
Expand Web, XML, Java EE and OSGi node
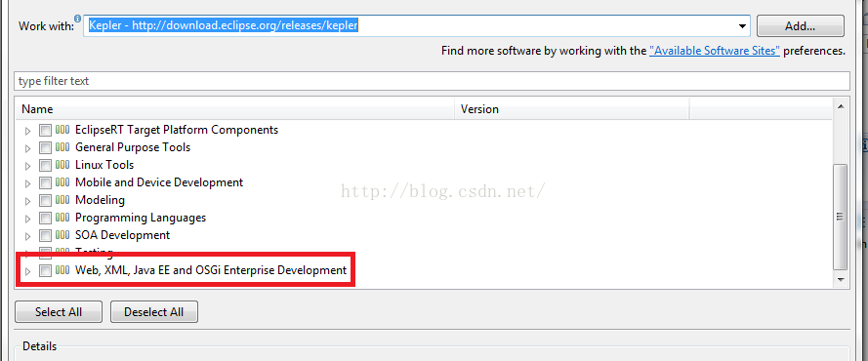(x=27, y=271)
